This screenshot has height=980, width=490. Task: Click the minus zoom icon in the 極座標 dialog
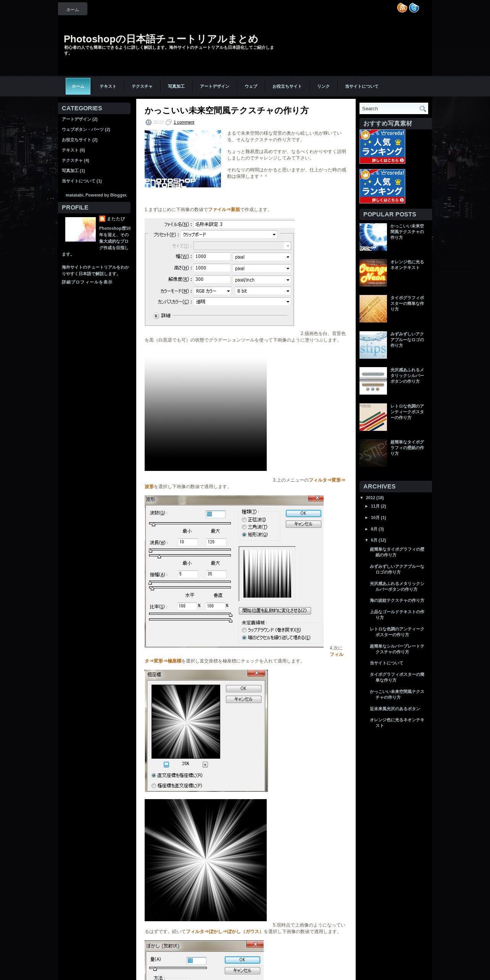(166, 764)
